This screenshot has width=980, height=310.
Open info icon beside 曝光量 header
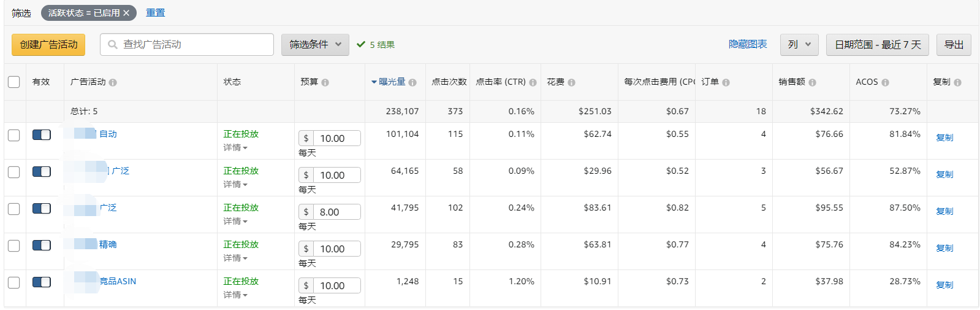(x=412, y=82)
